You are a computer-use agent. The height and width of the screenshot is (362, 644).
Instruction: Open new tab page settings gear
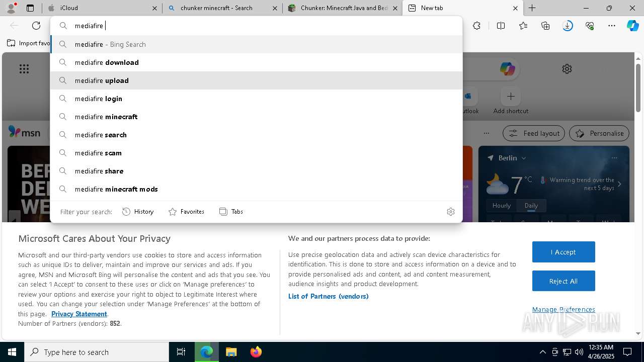click(567, 69)
